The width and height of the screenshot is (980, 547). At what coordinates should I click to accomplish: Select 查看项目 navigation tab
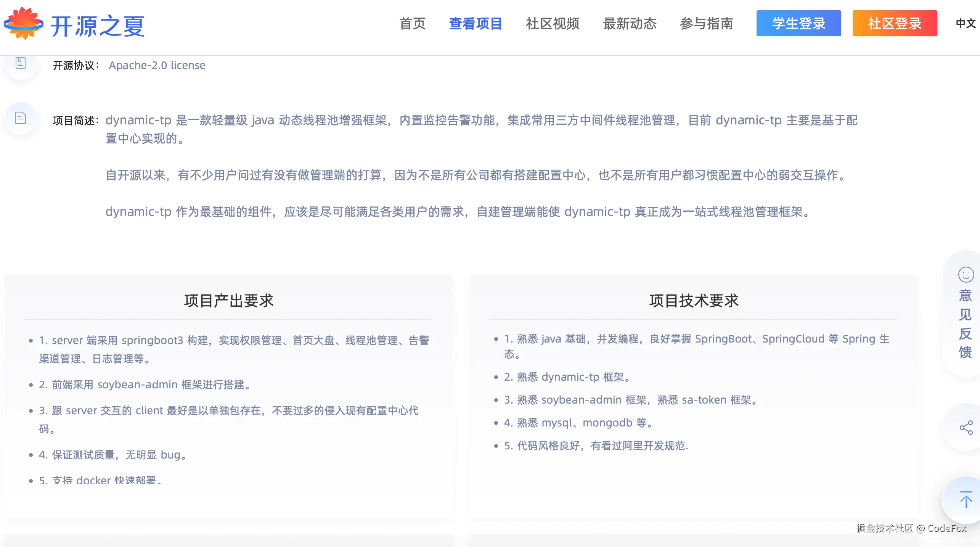[476, 24]
